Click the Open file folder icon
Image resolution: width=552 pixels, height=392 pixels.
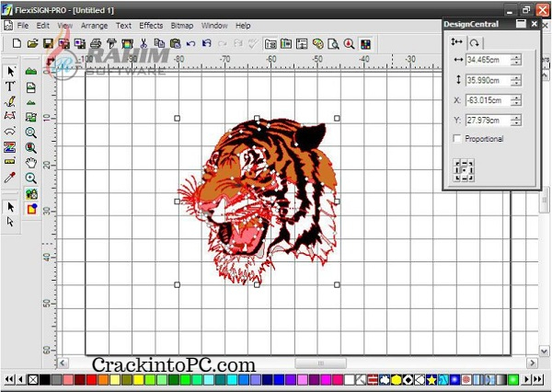click(32, 43)
